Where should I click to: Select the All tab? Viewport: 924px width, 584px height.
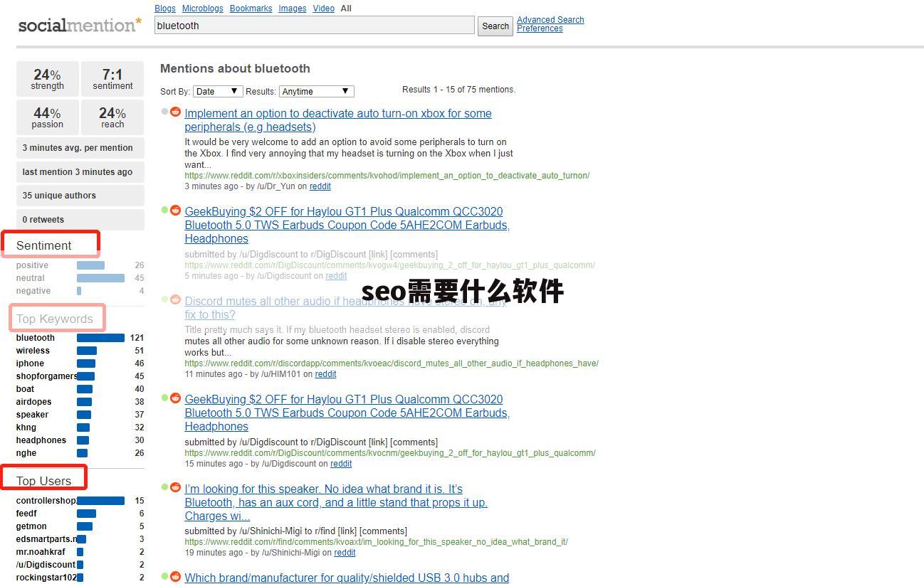[346, 9]
